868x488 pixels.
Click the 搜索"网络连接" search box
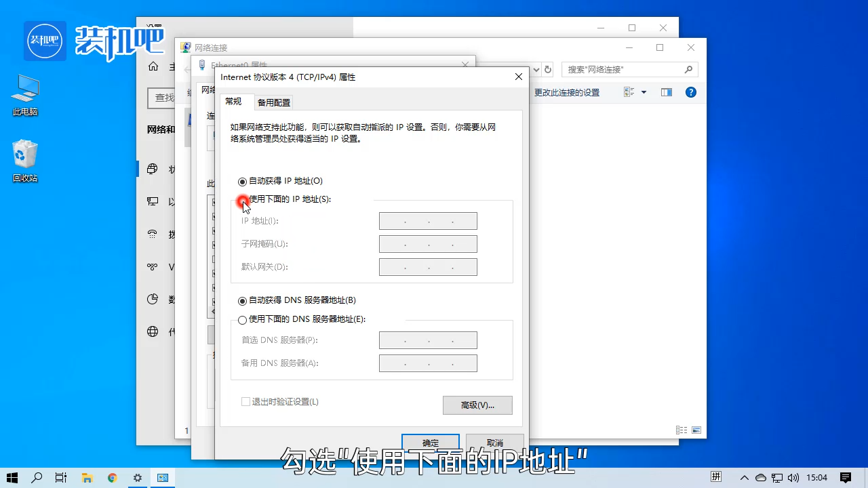click(624, 69)
